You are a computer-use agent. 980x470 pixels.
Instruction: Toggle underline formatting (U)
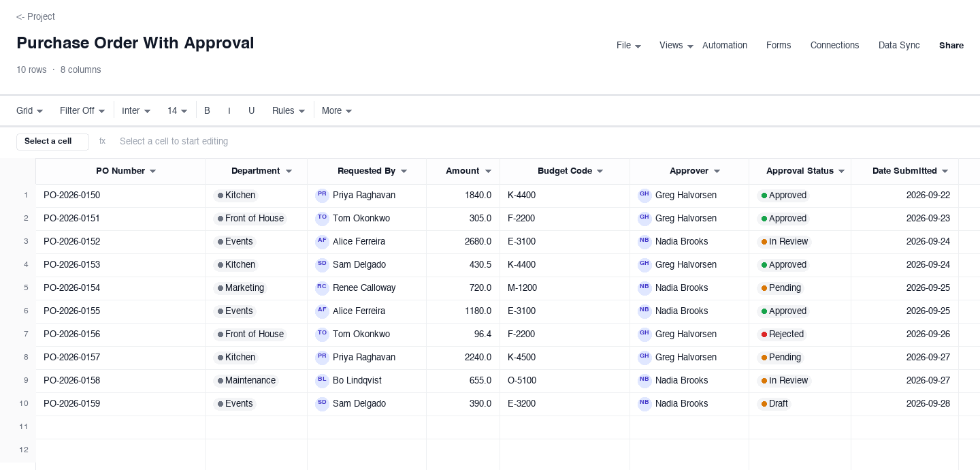251,110
